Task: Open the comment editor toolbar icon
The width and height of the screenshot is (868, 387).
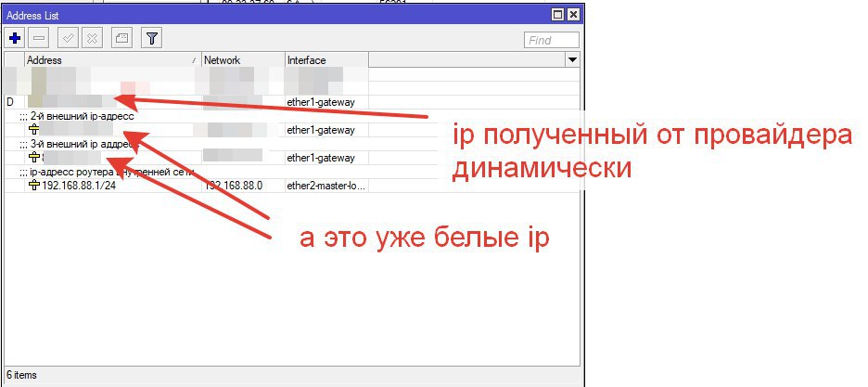Action: coord(121,38)
